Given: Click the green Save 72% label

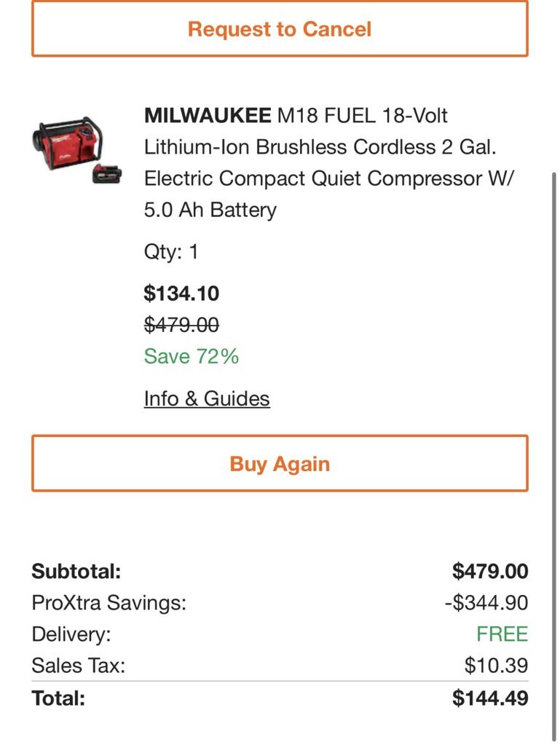Looking at the screenshot, I should tap(191, 356).
